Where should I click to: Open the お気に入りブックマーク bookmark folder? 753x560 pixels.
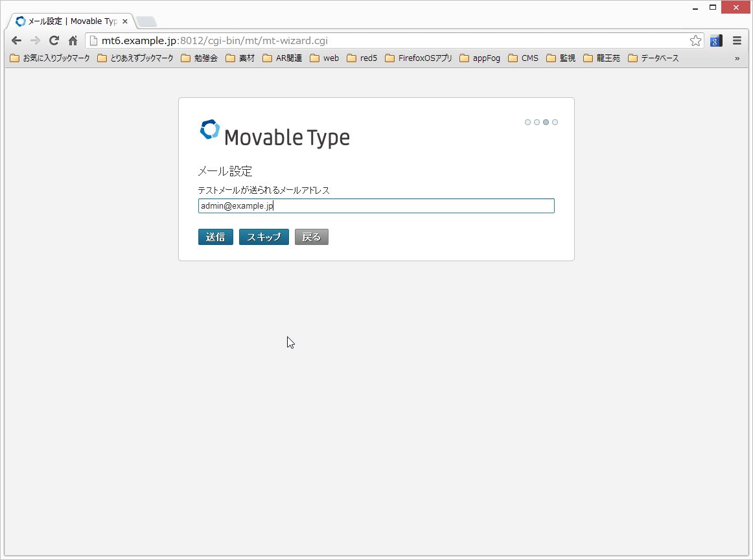pos(50,58)
